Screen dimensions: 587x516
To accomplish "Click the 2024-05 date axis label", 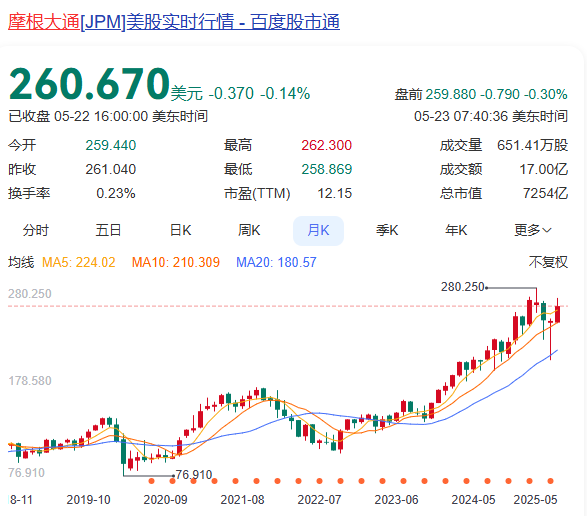I will pos(473,500).
